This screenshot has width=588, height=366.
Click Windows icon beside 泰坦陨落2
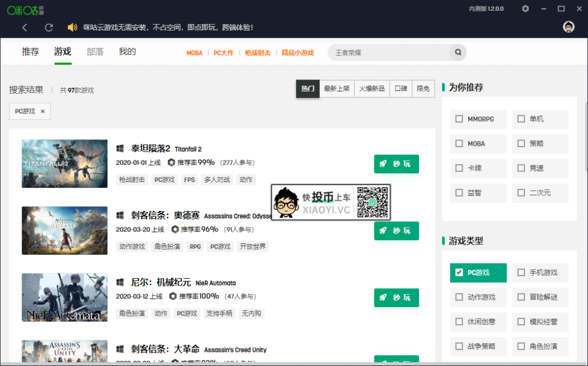[x=120, y=149]
